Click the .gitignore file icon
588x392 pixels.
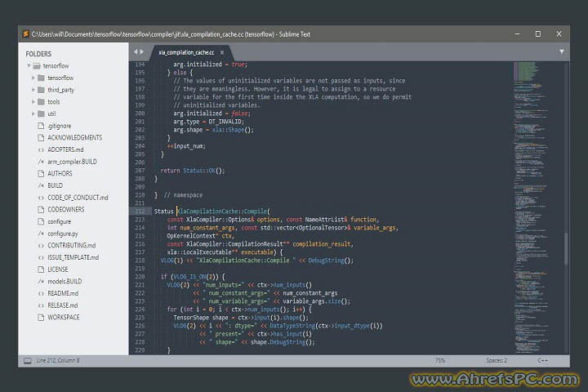(42, 126)
